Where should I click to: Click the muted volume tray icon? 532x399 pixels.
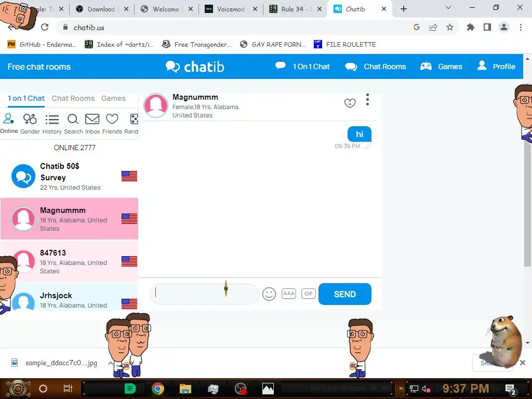(426, 389)
